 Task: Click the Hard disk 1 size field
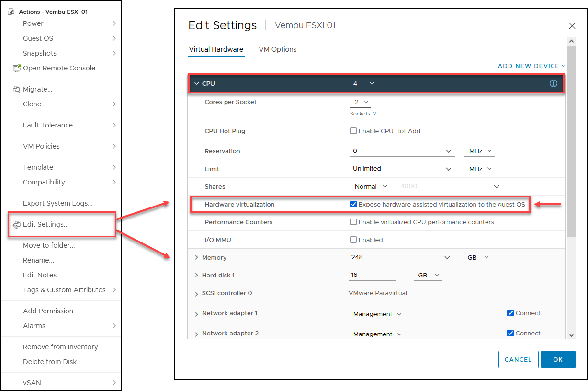point(373,276)
